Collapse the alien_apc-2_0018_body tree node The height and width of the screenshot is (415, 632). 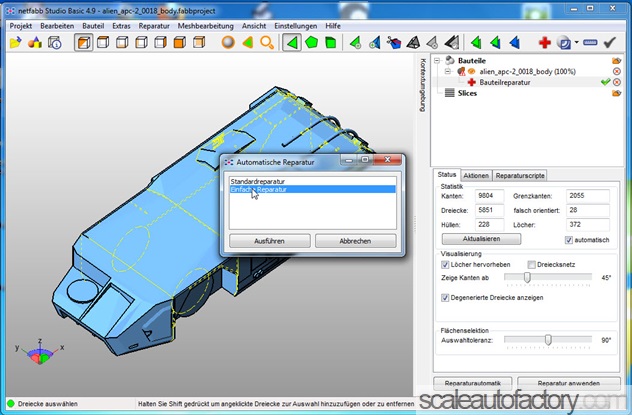(448, 71)
